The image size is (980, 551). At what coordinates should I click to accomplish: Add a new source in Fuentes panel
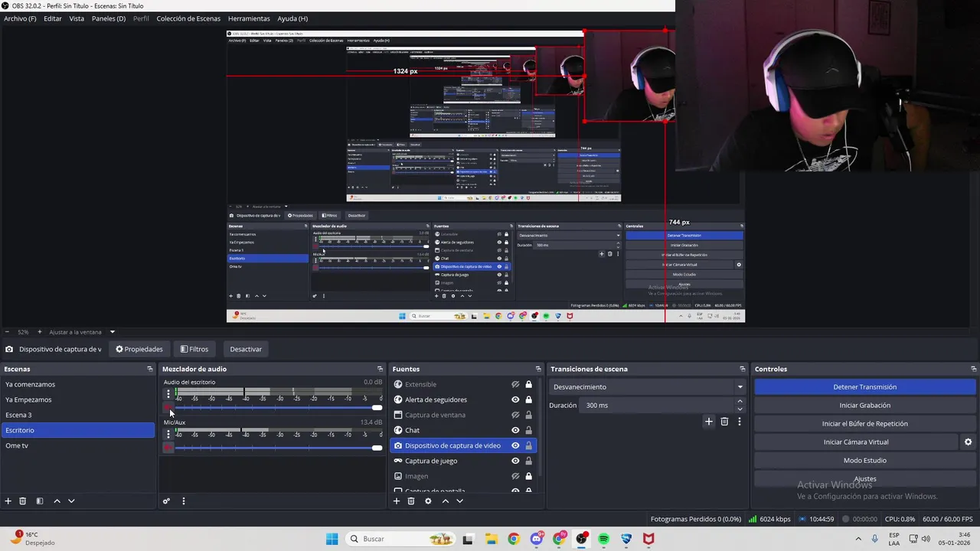(397, 501)
